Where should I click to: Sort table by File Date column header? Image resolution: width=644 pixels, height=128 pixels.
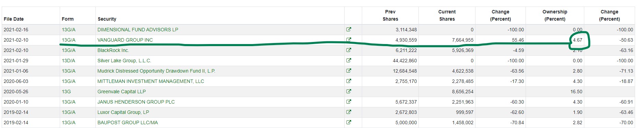pyautogui.click(x=14, y=19)
